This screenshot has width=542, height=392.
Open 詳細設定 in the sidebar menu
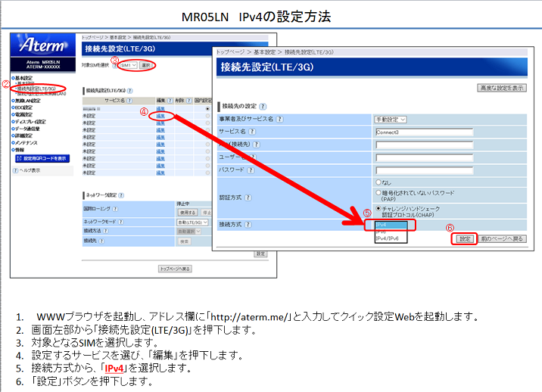point(23,135)
